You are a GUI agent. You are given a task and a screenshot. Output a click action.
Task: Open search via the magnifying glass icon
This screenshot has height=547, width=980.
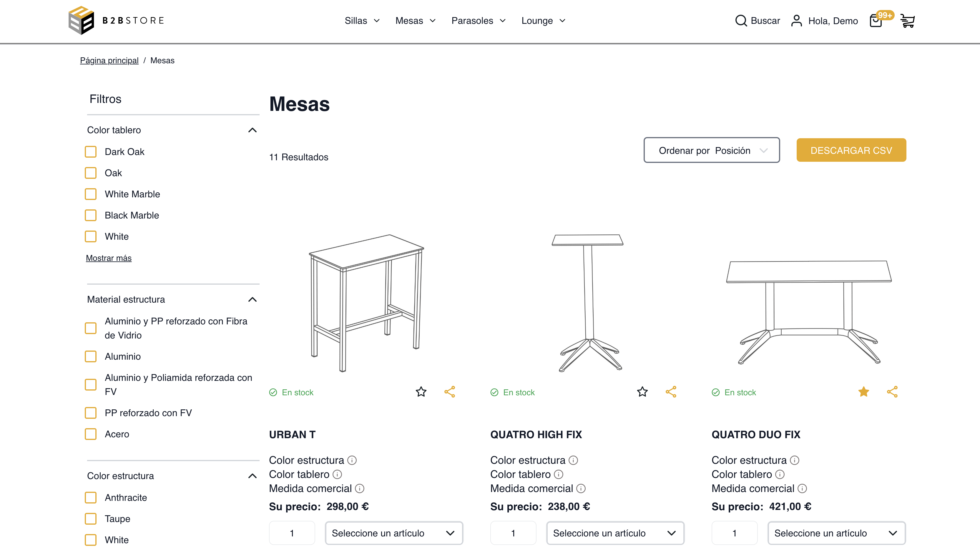click(x=741, y=21)
